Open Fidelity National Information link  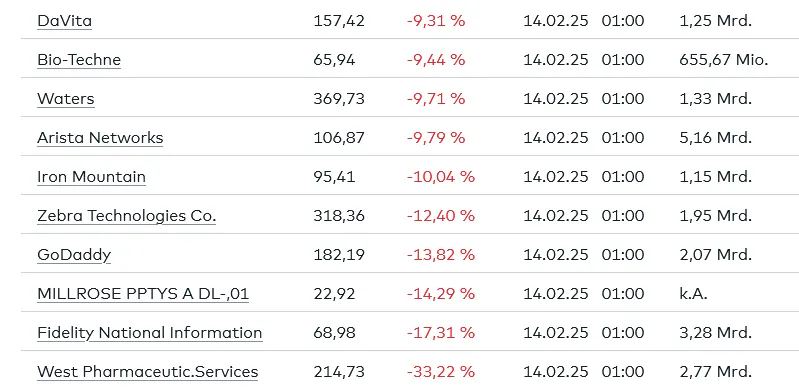[149, 333]
